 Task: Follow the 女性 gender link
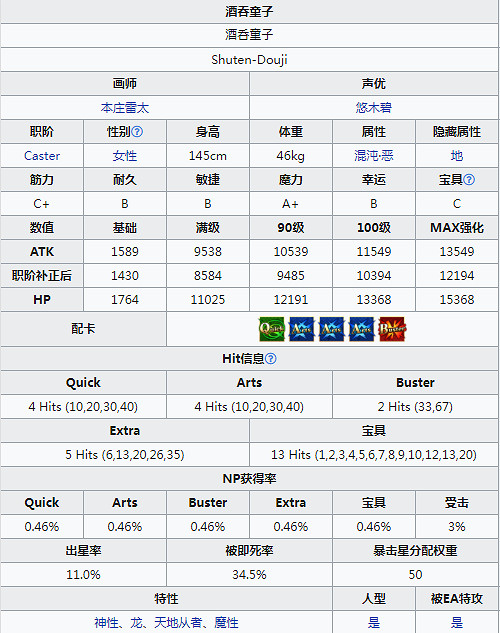(x=125, y=156)
